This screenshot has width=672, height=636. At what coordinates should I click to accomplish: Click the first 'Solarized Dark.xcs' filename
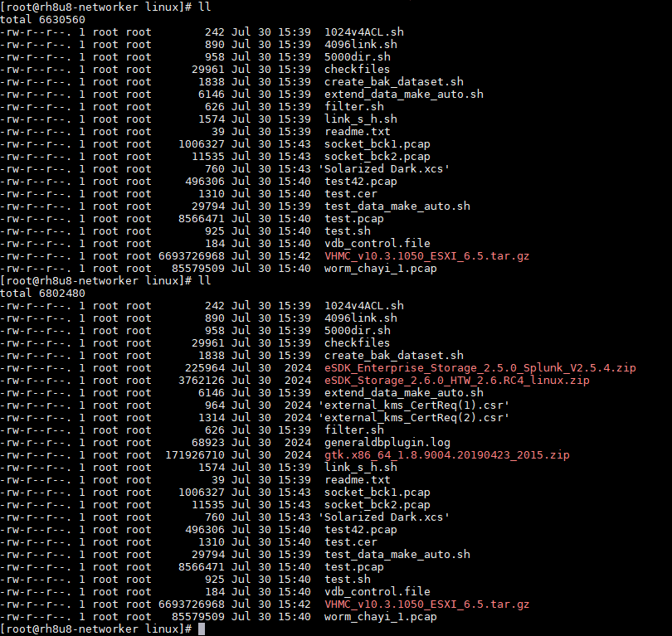coord(384,169)
